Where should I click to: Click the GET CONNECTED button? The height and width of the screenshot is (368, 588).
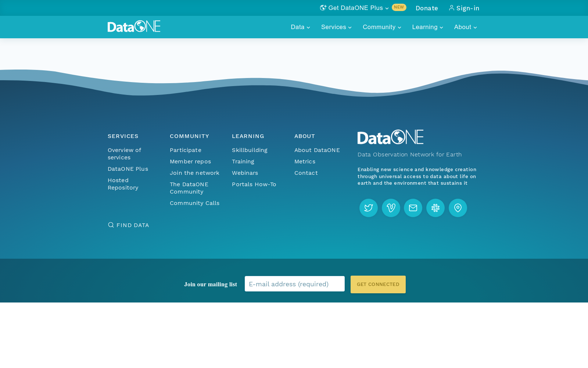(x=378, y=284)
